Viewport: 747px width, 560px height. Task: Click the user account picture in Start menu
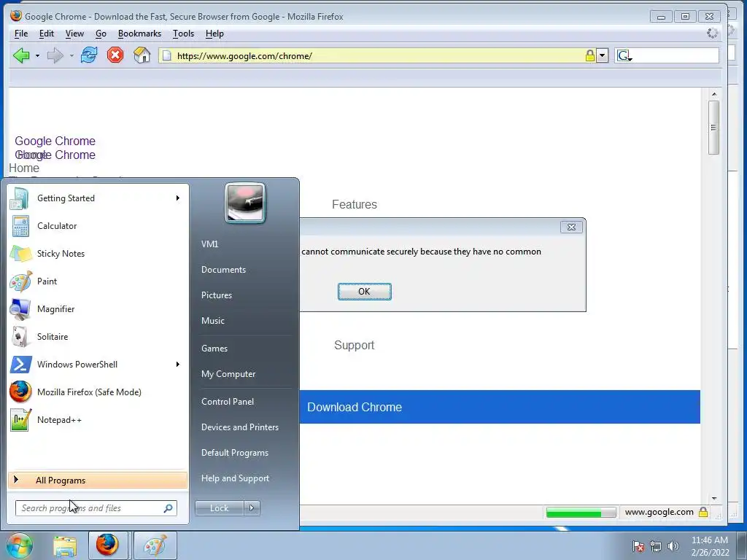(245, 203)
